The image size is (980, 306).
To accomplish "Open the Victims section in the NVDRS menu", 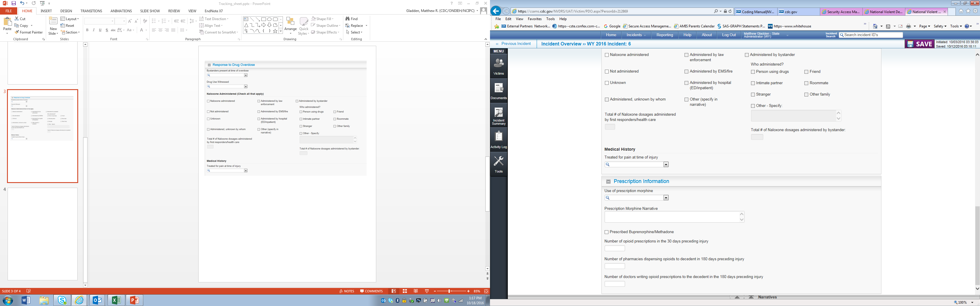I will (x=498, y=66).
